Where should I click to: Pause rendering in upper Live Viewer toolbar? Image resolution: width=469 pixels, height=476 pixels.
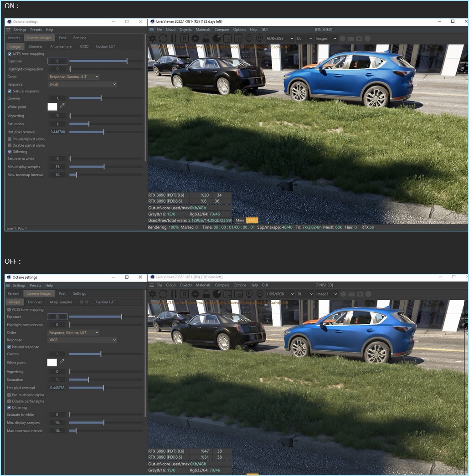tap(174, 39)
